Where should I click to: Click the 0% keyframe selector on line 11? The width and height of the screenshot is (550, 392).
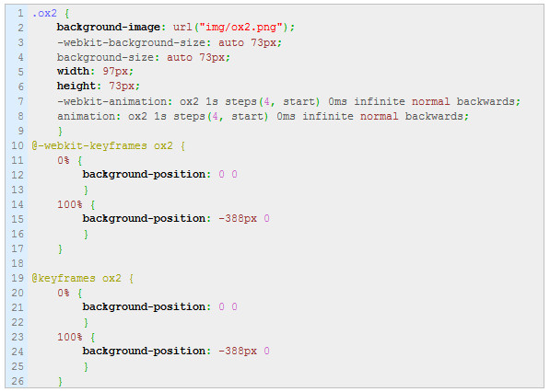tap(64, 160)
